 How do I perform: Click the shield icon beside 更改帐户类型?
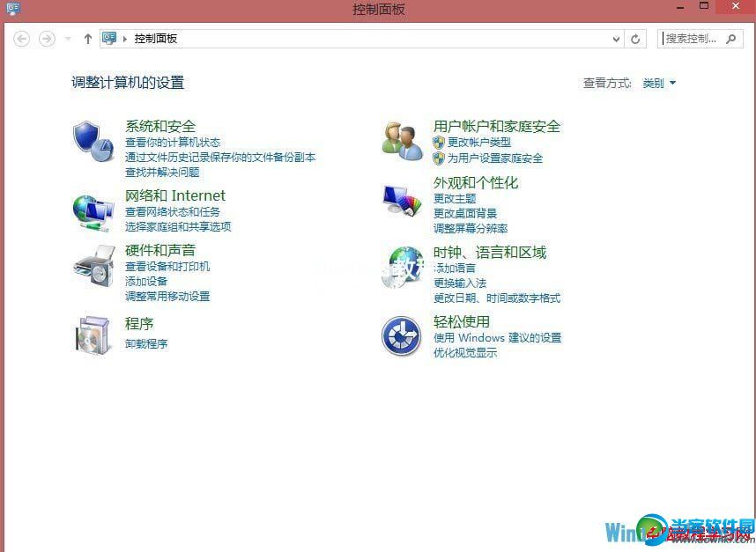438,142
